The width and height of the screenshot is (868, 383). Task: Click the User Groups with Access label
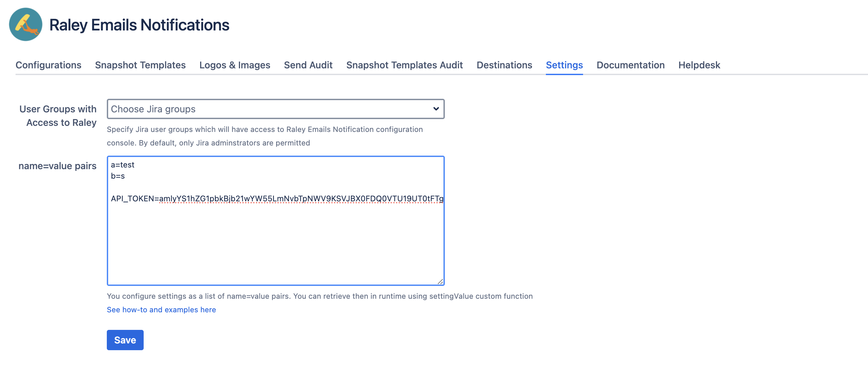pos(58,116)
